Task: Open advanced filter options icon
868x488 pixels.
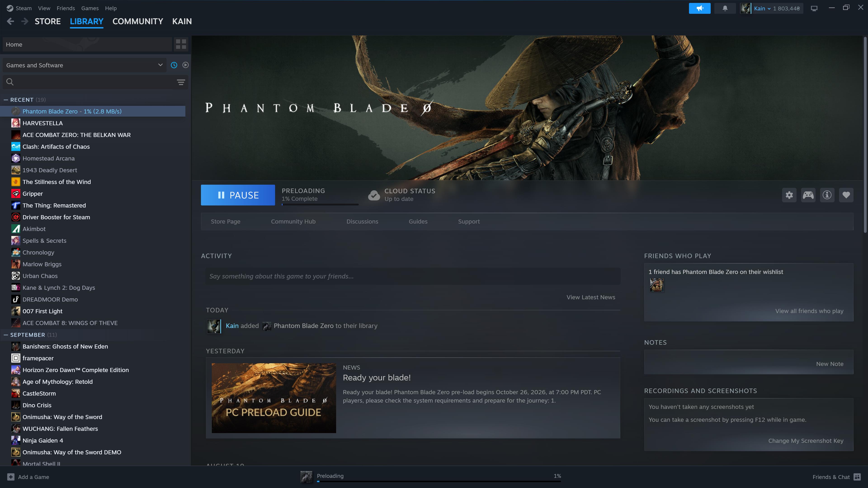Action: coord(181,82)
